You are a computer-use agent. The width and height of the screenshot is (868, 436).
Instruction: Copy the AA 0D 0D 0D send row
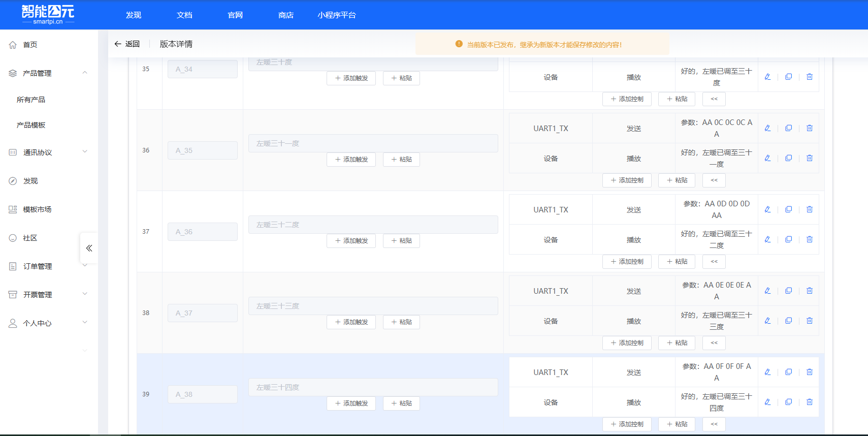[x=788, y=209]
